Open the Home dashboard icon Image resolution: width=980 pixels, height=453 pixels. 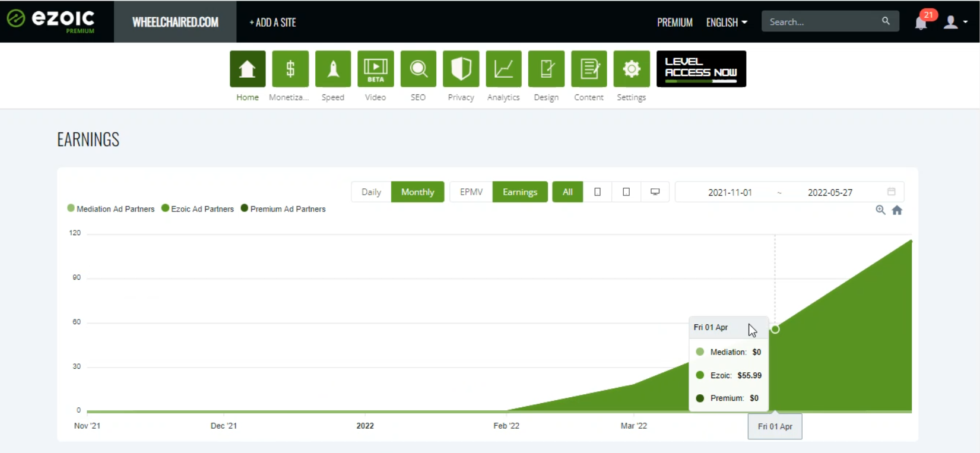coord(248,69)
